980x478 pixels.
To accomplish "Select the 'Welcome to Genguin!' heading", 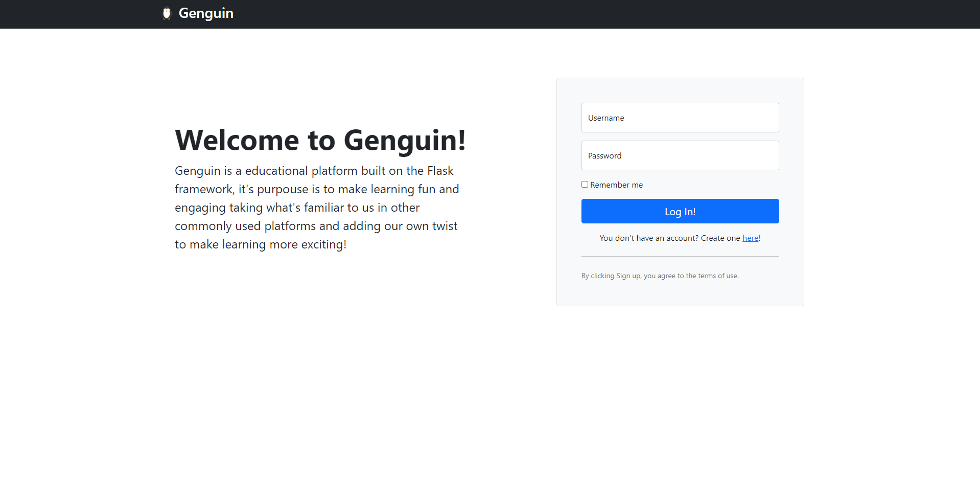I will click(320, 140).
